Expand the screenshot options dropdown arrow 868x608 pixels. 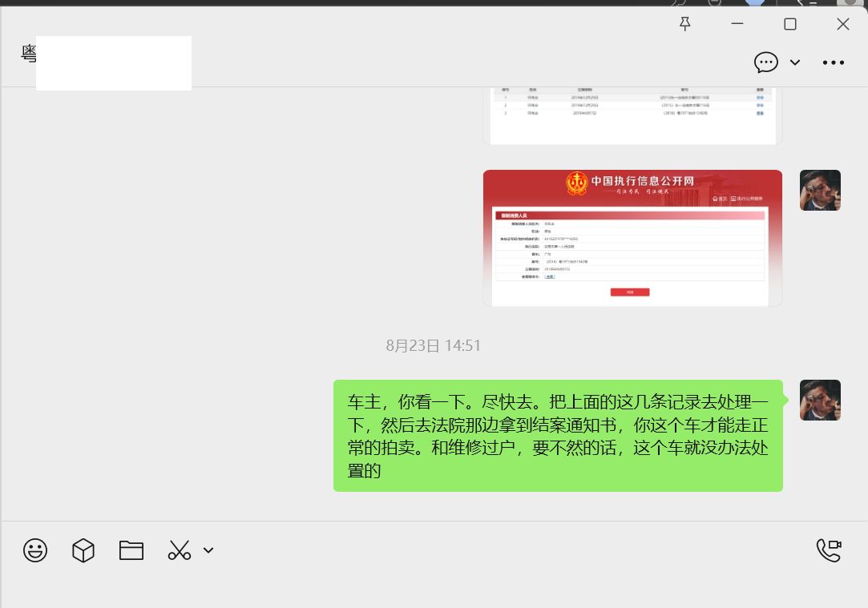(208, 550)
